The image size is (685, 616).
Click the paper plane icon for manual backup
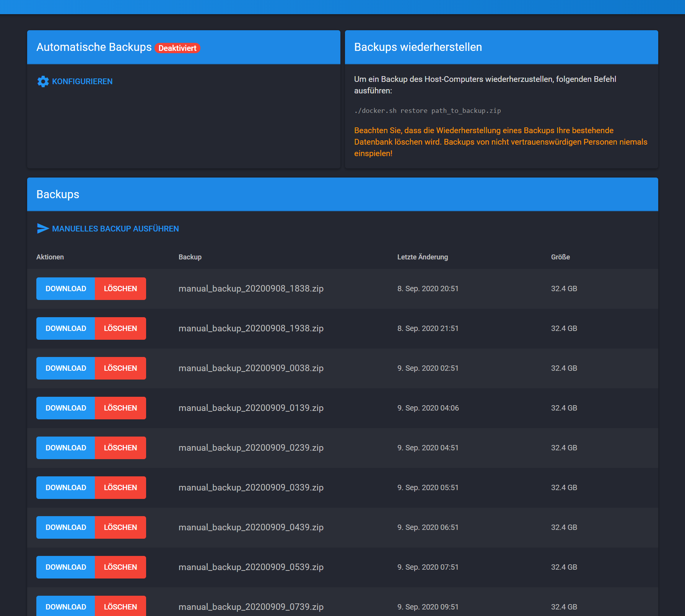click(43, 228)
